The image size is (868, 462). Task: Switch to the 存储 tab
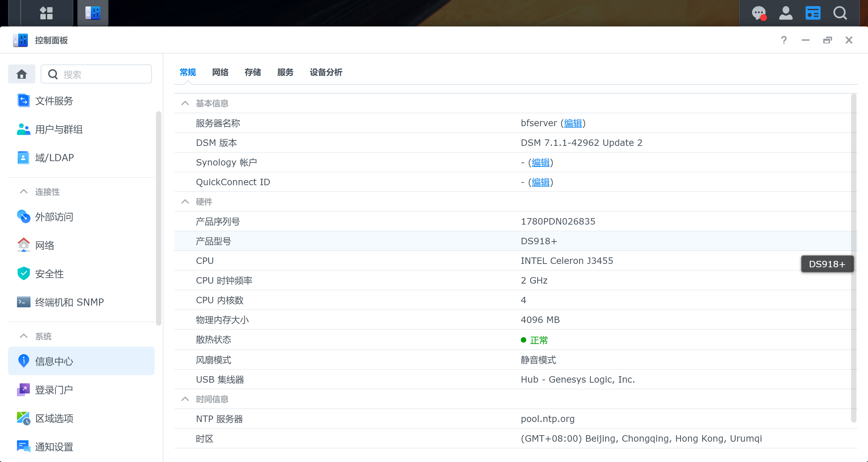(253, 72)
